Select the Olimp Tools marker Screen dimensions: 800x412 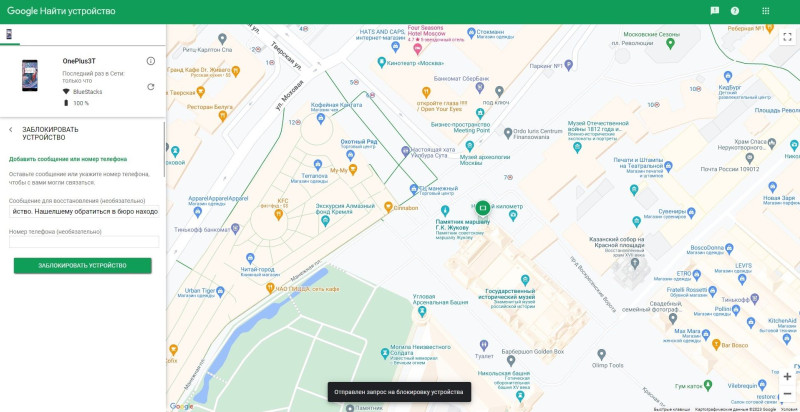[x=602, y=354]
